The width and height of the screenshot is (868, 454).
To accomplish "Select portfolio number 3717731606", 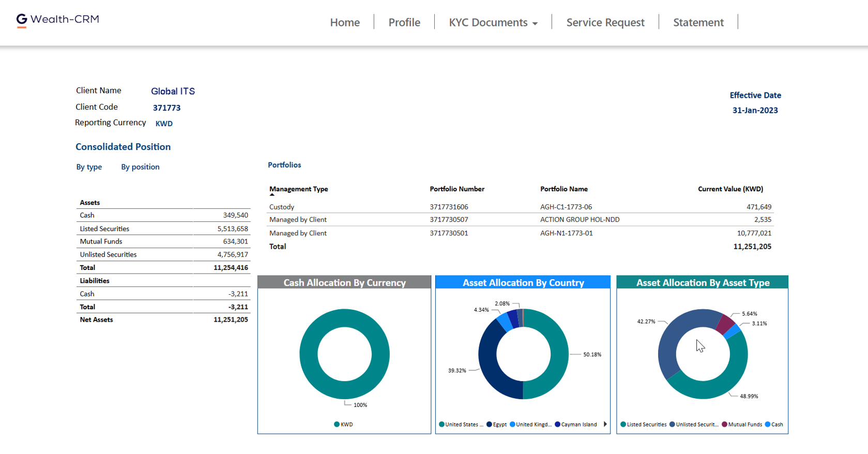I will [x=449, y=207].
